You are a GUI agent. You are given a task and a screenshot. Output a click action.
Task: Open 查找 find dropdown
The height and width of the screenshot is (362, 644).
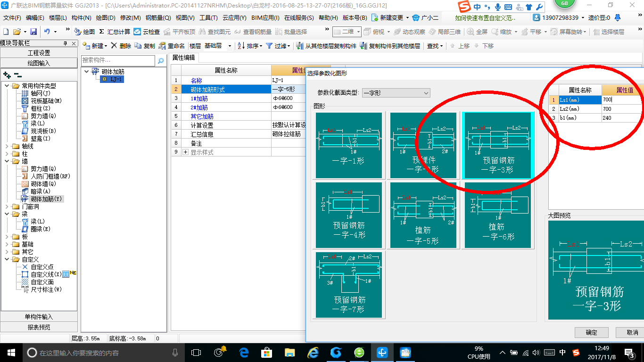click(x=435, y=46)
